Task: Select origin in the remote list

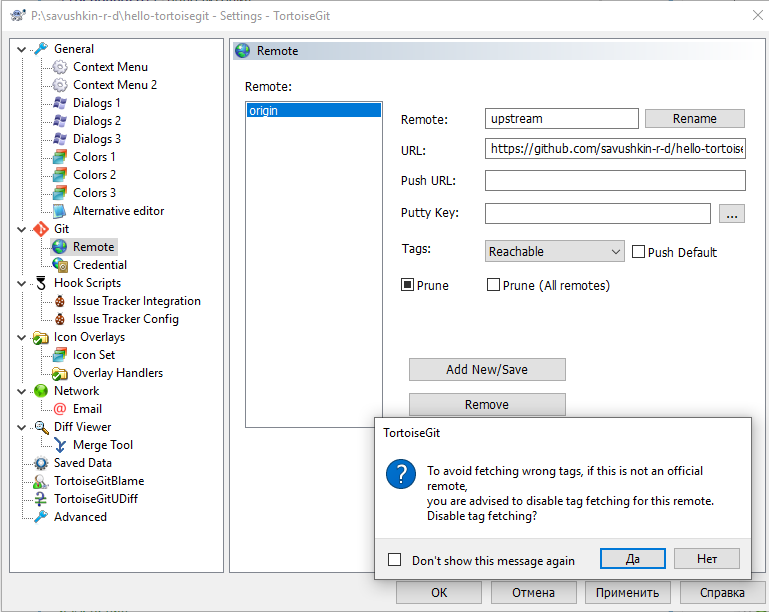Action: tap(313, 110)
